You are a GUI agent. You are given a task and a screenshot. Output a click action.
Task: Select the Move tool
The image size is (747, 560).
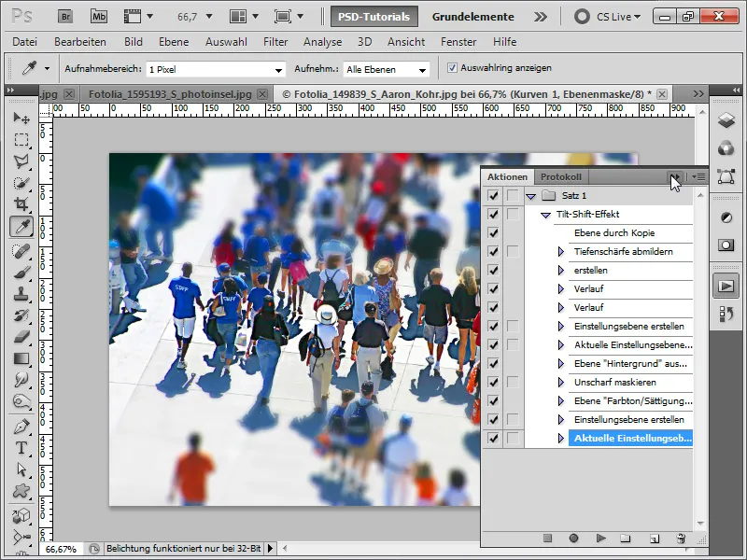(x=21, y=118)
